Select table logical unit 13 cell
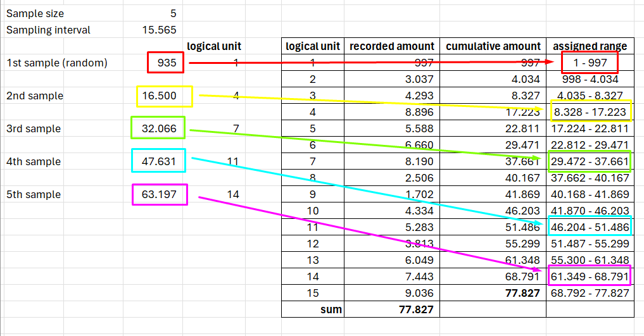The image size is (644, 336). (x=313, y=260)
